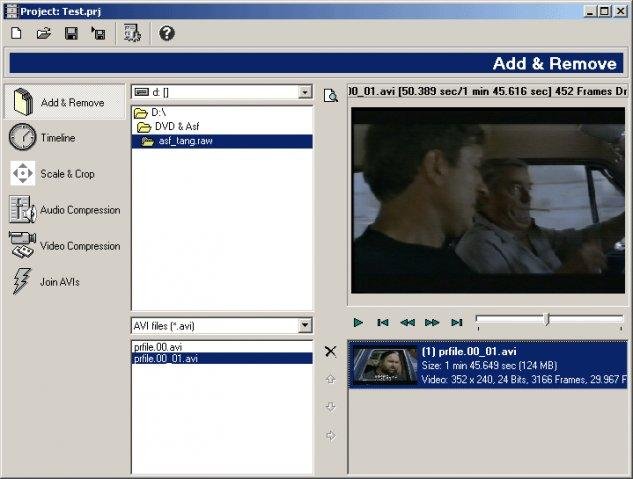Select prfile.00.avi in the file list
Screen dimensions: 633x479
pos(222,347)
